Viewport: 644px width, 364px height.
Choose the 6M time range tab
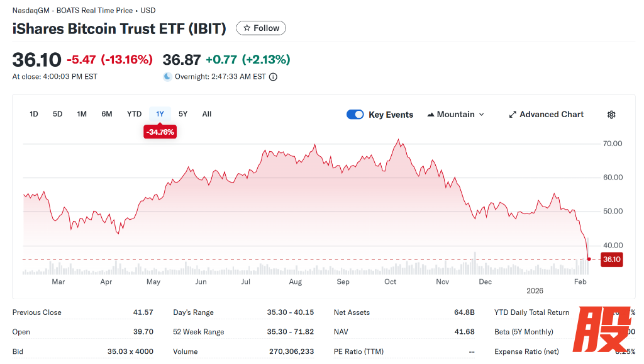point(107,114)
